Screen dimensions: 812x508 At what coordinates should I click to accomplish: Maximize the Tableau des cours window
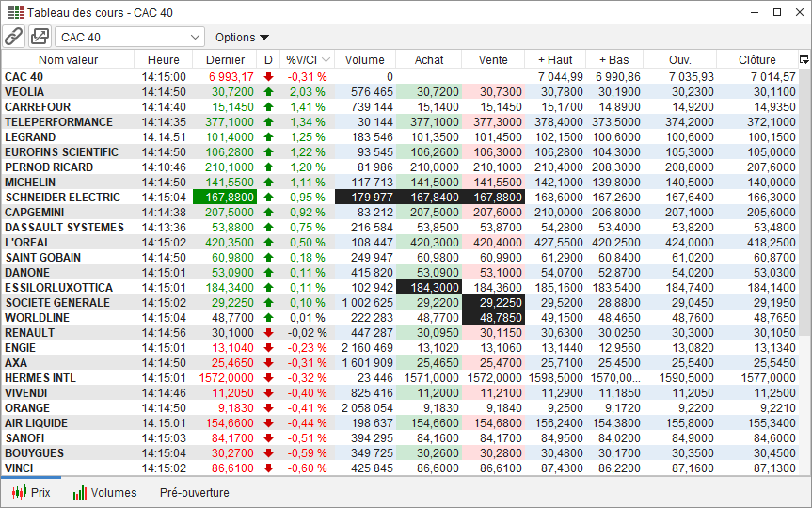click(x=776, y=12)
